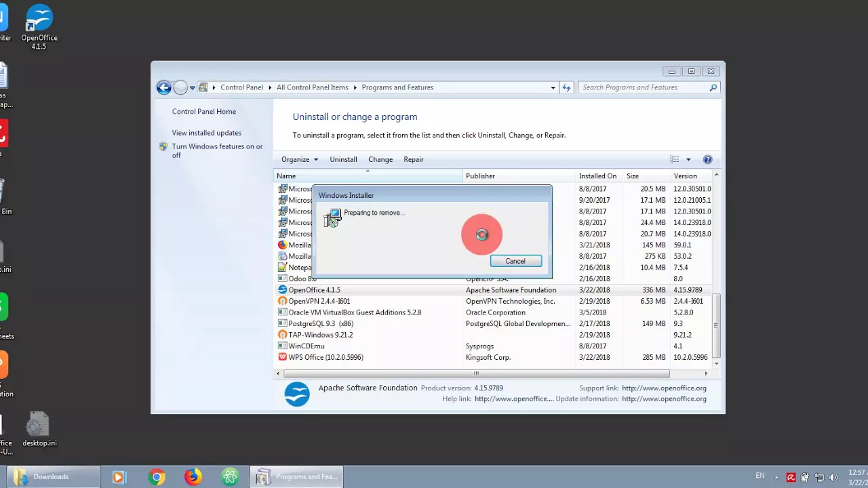
Task: Sort by the Publisher column header
Action: point(519,176)
